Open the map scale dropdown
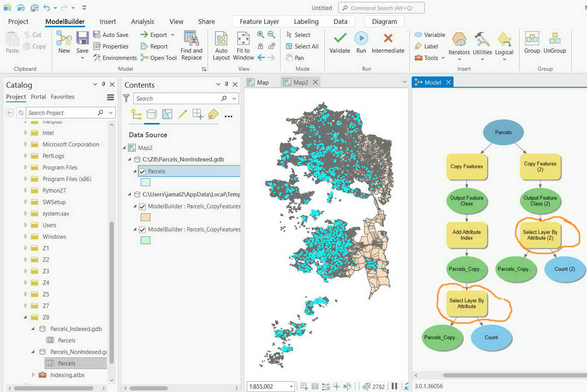Image resolution: width=587 pixels, height=392 pixels. [x=291, y=386]
